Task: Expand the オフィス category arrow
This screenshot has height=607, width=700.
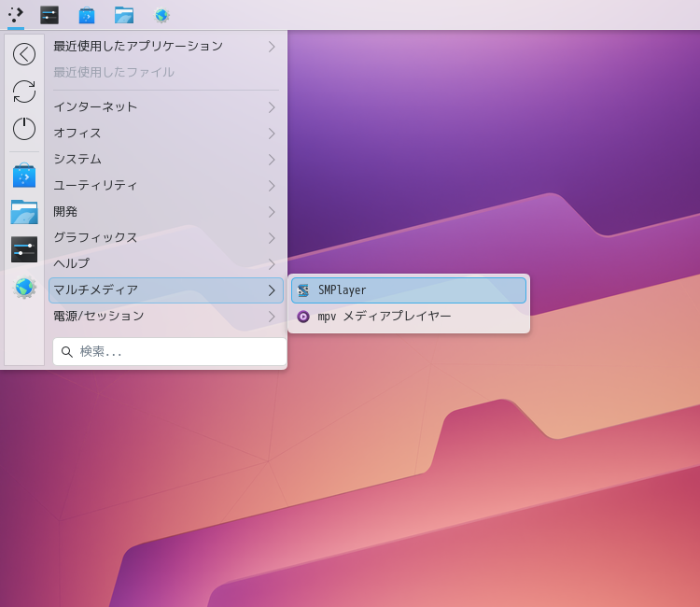Action: click(x=272, y=134)
